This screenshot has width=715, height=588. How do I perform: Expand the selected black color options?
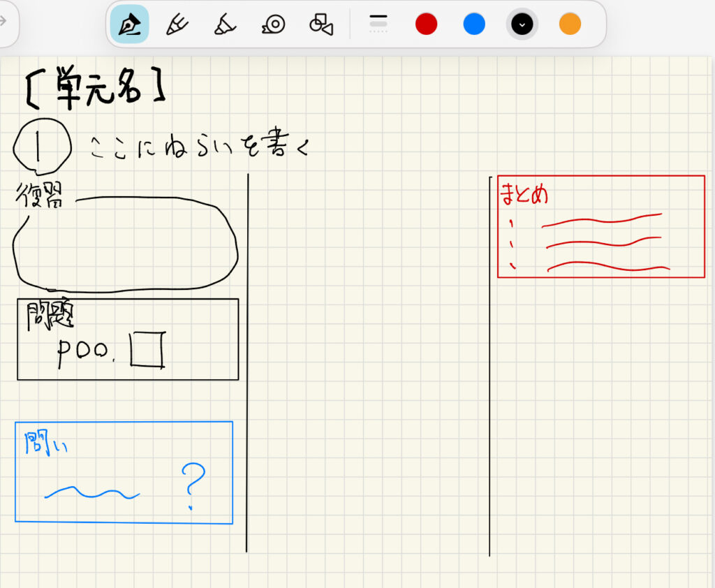click(x=522, y=24)
